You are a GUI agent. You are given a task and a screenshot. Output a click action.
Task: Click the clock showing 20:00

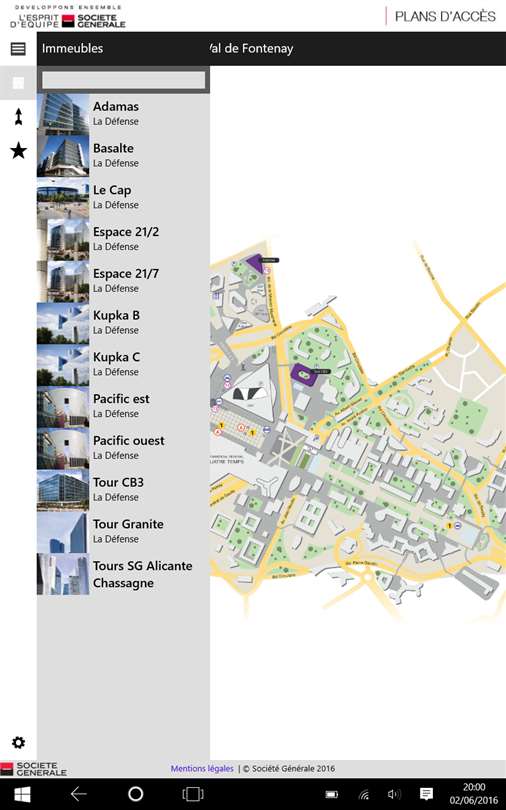[x=473, y=787]
